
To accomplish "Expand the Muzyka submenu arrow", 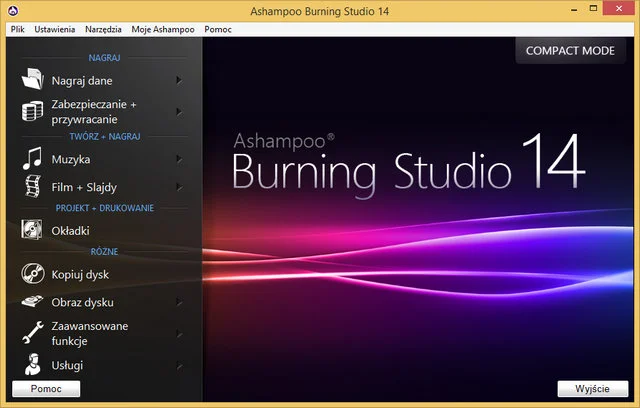I will (179, 159).
